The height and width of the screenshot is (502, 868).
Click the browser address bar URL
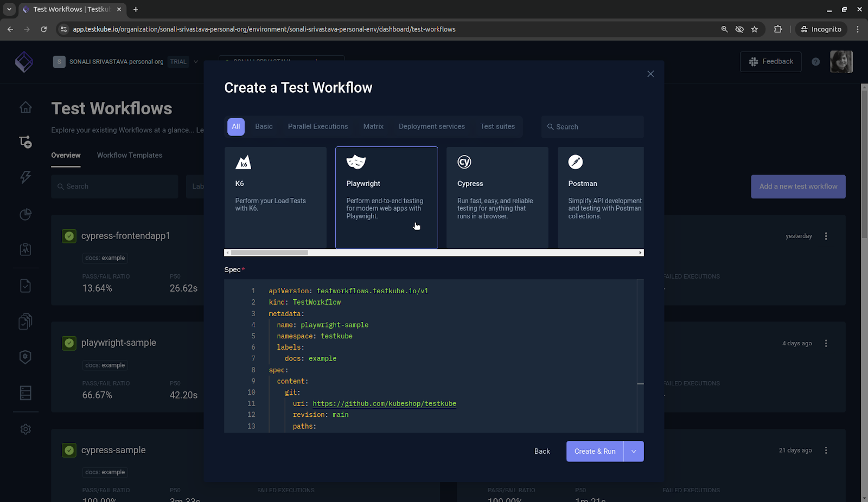[x=264, y=29]
